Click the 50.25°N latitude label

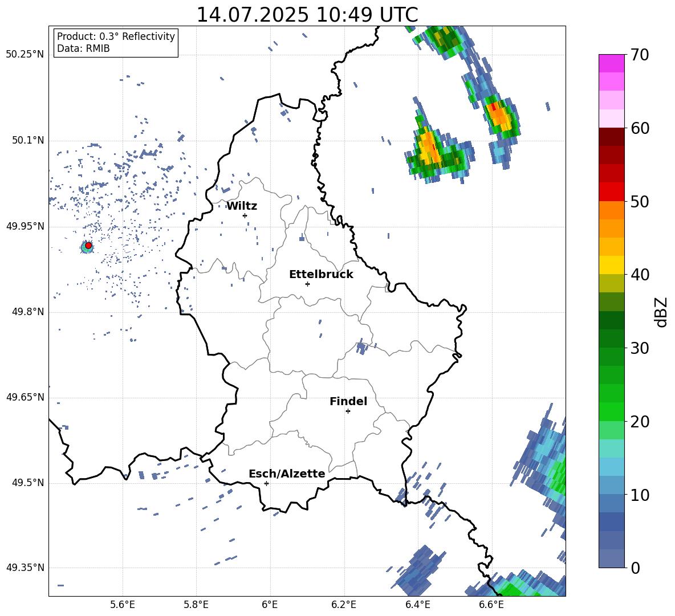[x=25, y=55]
